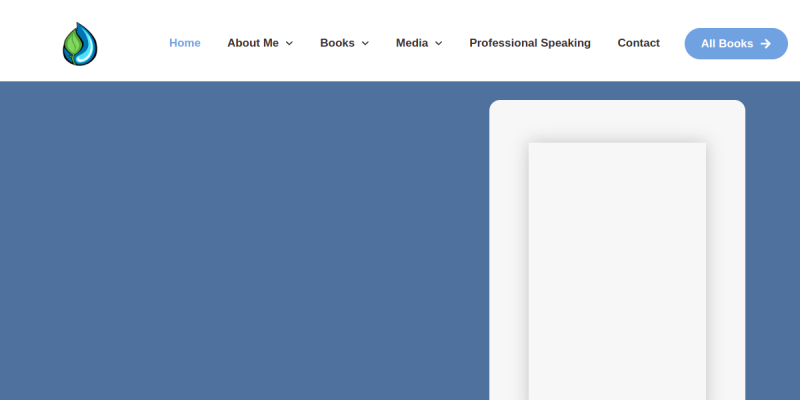Click the water drop leaf site logo
Viewport: 800px width, 400px height.
click(x=80, y=44)
